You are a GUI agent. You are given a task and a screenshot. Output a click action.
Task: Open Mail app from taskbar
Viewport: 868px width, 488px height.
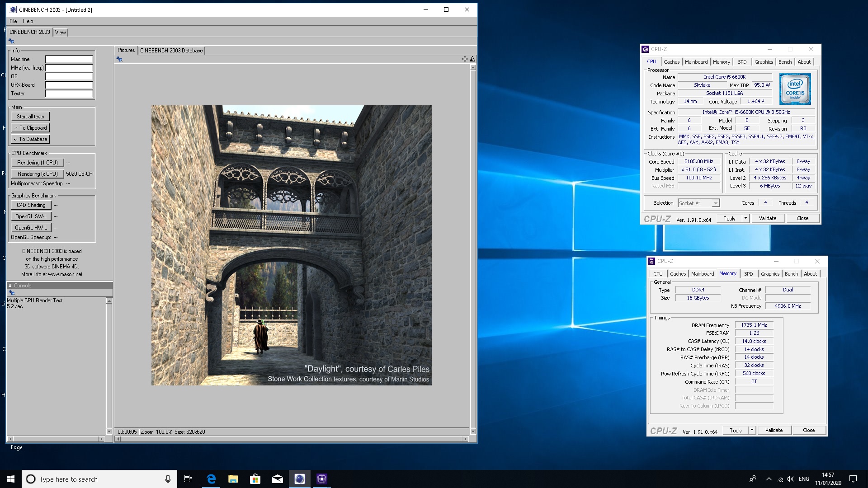(x=277, y=479)
